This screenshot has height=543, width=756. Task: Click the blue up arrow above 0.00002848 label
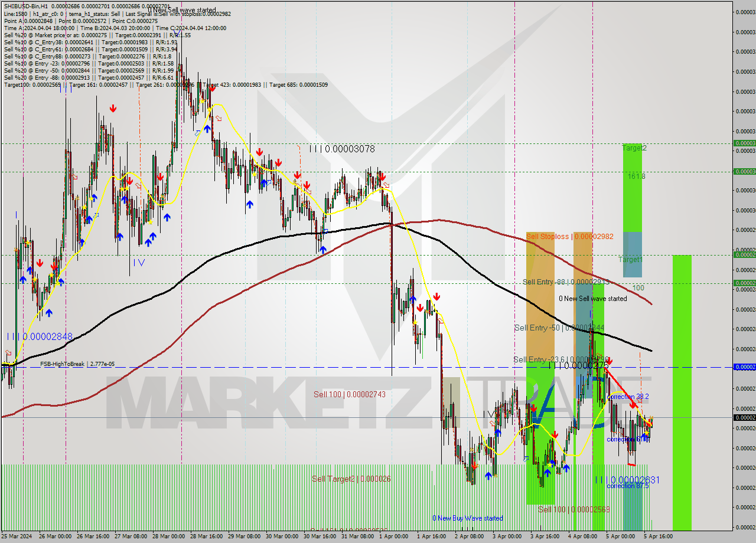pos(48,313)
